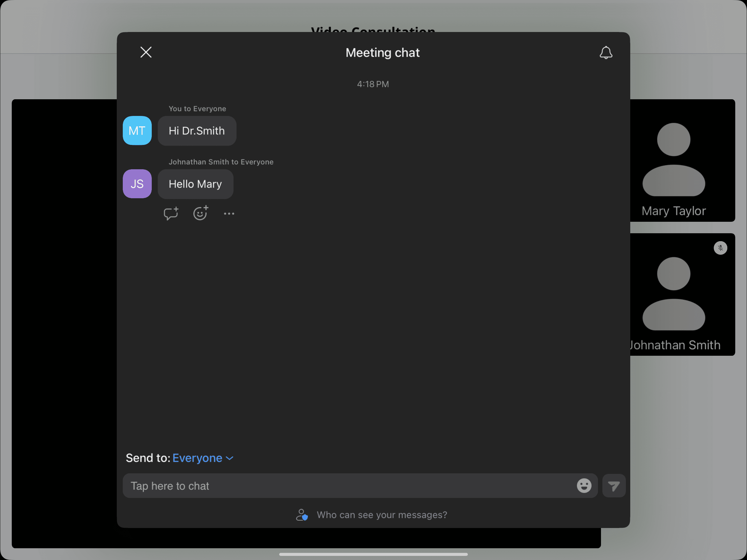The width and height of the screenshot is (747, 560).
Task: Close the Meeting chat panel
Action: [146, 52]
